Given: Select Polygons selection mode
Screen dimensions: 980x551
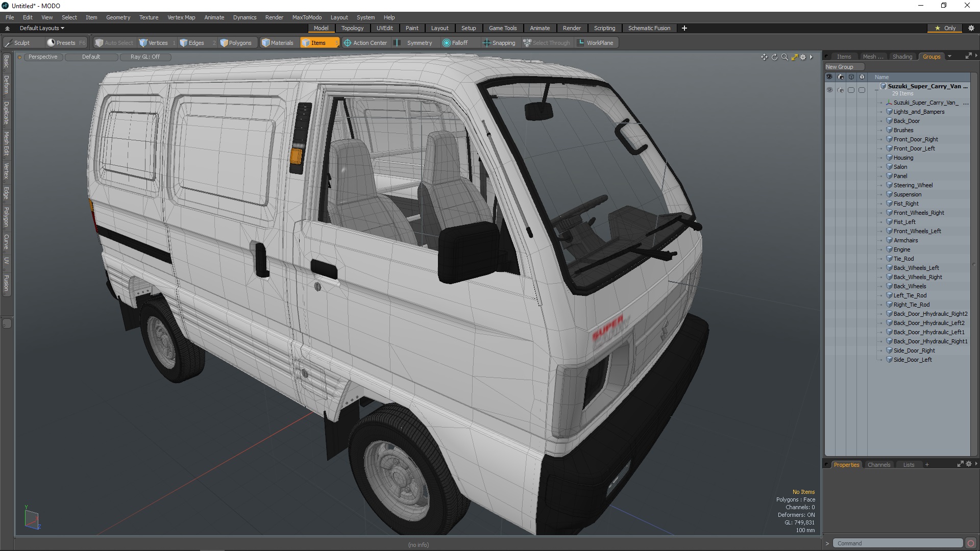Looking at the screenshot, I should 236,43.
